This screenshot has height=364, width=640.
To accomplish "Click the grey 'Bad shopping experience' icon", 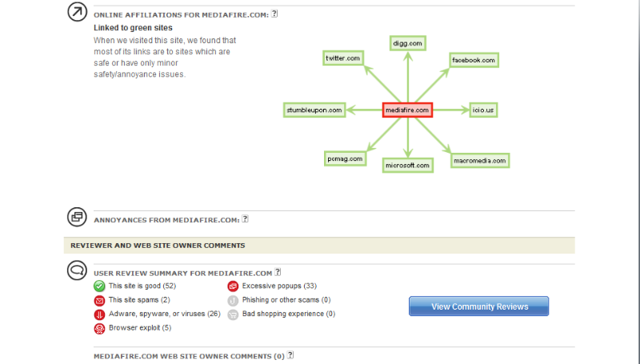I will (x=233, y=314).
